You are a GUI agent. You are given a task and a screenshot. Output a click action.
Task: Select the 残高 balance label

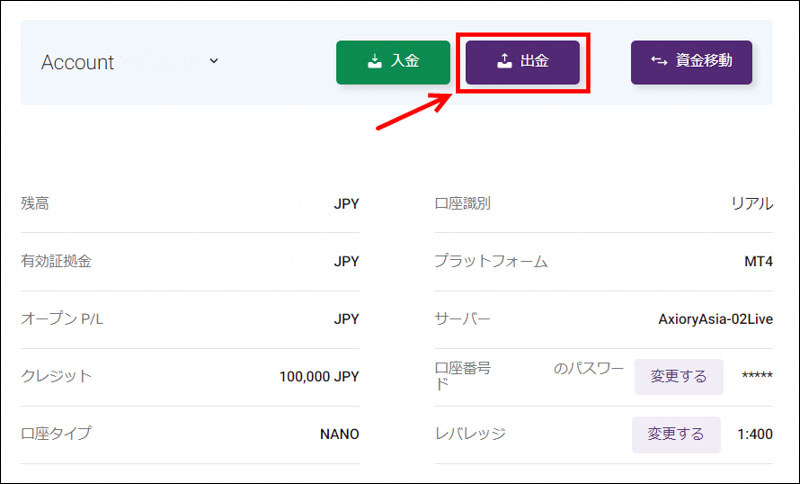[x=35, y=204]
